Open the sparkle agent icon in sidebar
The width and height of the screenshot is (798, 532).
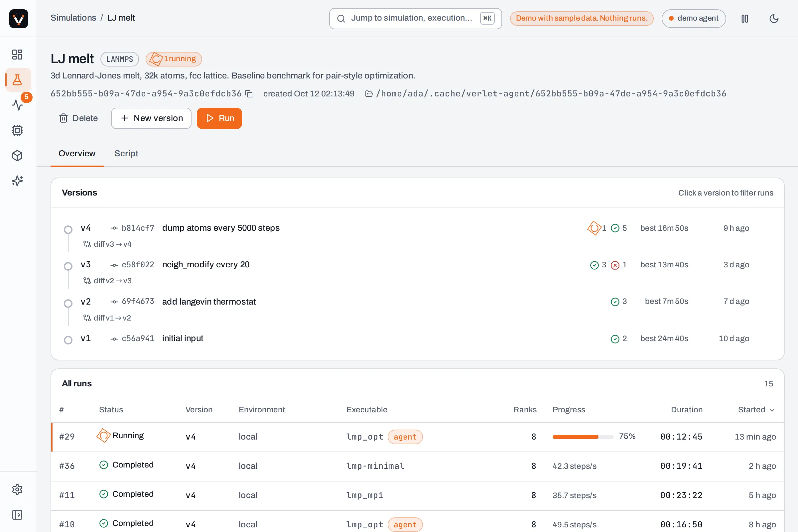[x=17, y=181]
